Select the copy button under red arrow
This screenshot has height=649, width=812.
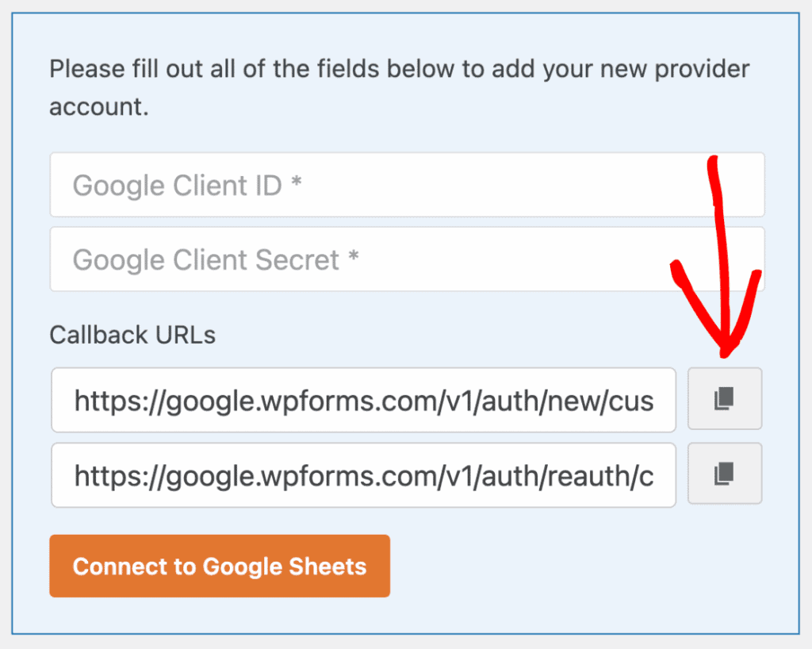tap(725, 399)
